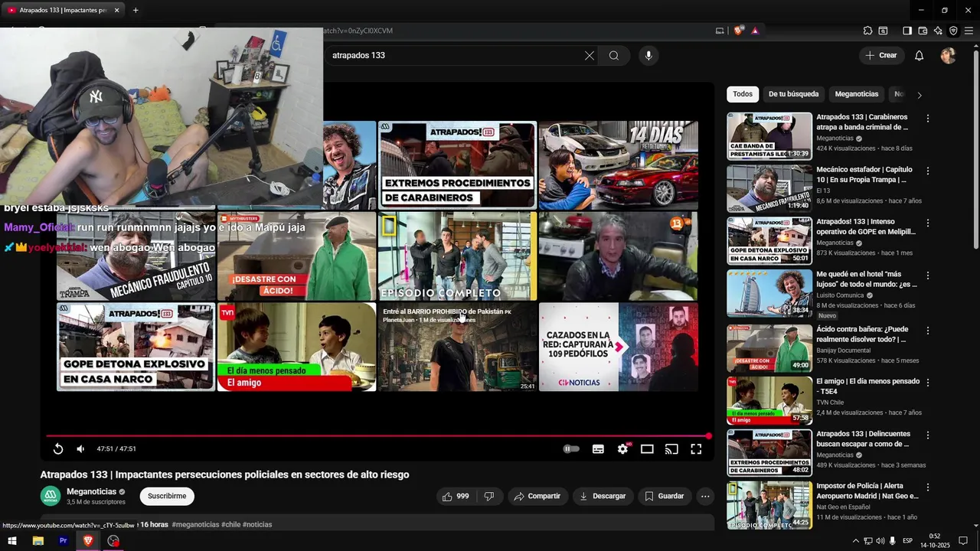Image resolution: width=980 pixels, height=551 pixels.
Task: Toggle subtitles in the video player
Action: tap(598, 449)
